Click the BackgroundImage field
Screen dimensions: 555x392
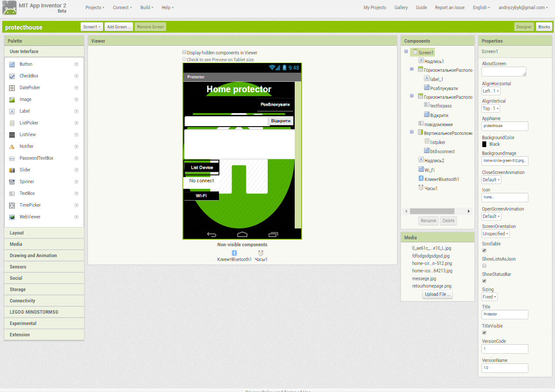tap(505, 161)
